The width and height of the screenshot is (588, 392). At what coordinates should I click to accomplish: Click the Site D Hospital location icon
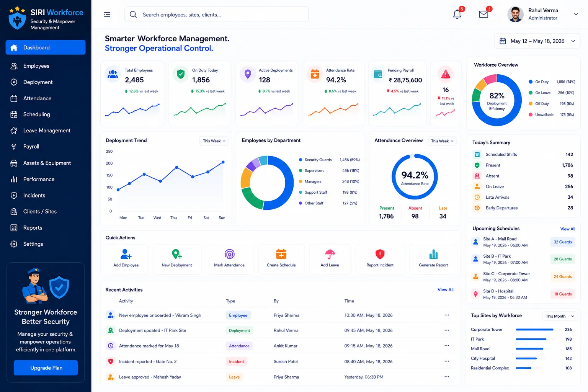pos(475,294)
